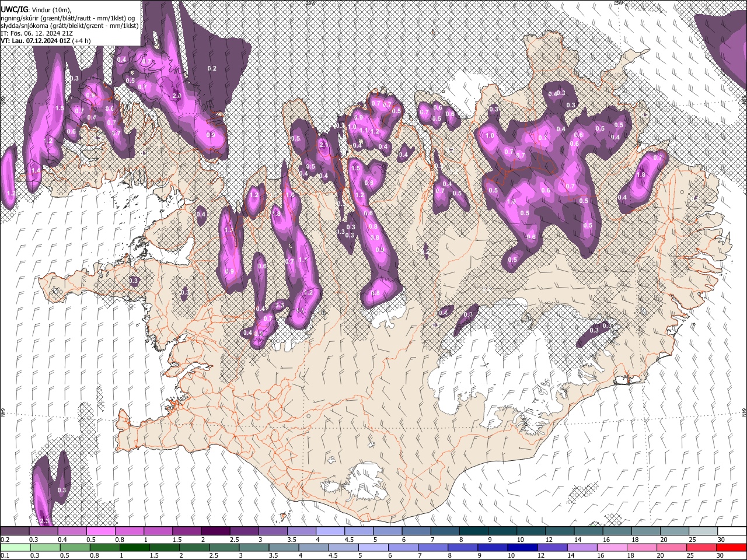Click the 4.5 swatch in lower legend row
Image resolution: width=747 pixels, height=560 pixels.
(344, 547)
